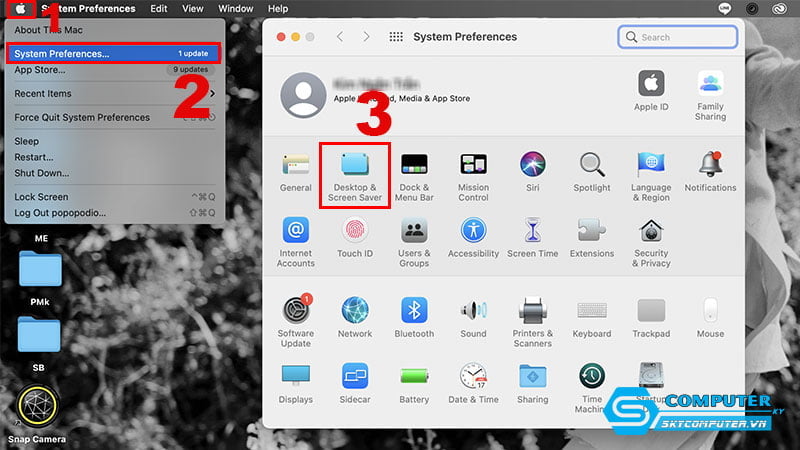Open Time Machine pane
This screenshot has height=450, width=800.
coord(591,388)
